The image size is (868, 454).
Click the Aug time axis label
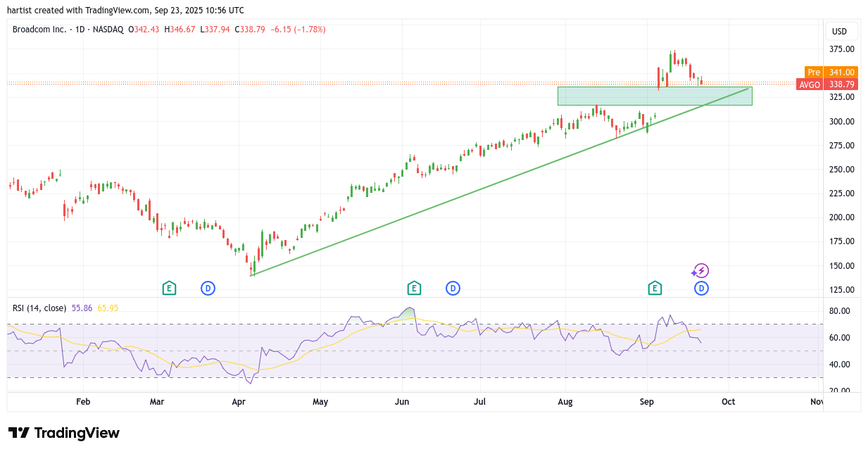[x=565, y=402]
